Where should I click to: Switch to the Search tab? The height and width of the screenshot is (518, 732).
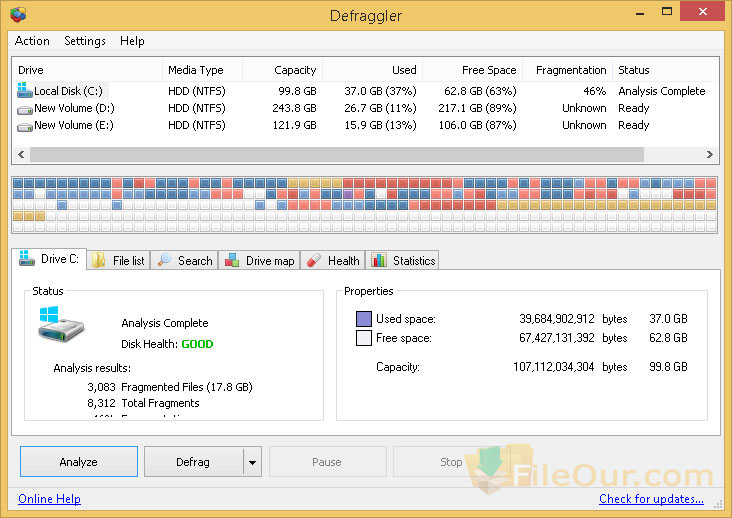tap(185, 260)
